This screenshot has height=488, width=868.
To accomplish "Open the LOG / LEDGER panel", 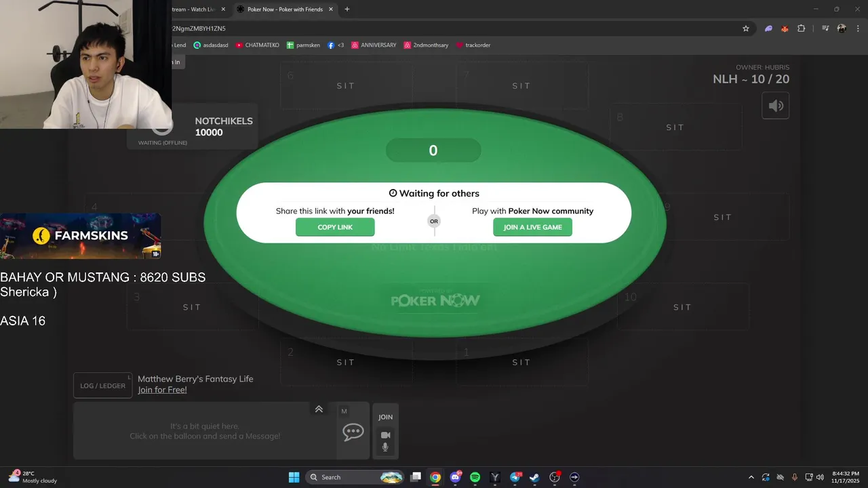I will tap(102, 386).
